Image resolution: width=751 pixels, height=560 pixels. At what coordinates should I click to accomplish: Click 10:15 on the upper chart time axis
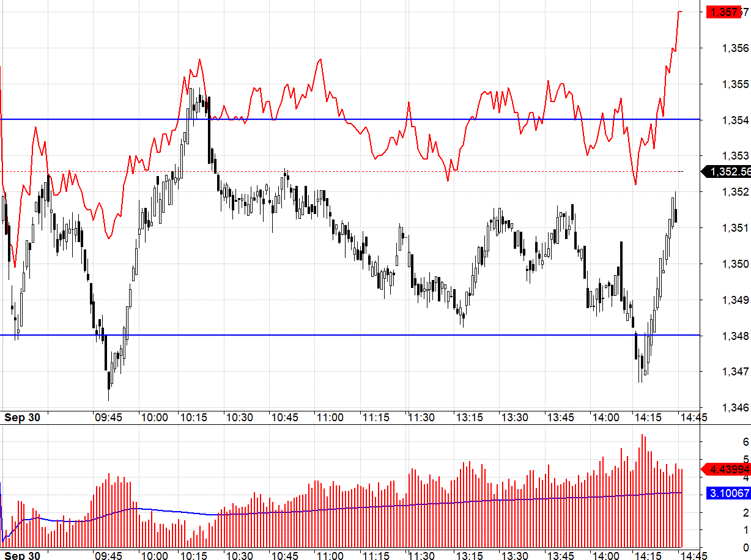pos(194,418)
